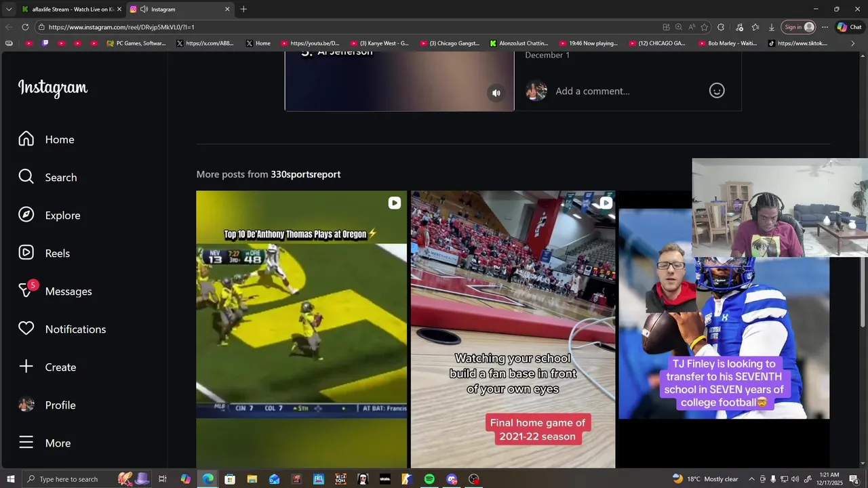868x488 pixels.
Task: Click the browser address bar URL
Action: tap(121, 27)
